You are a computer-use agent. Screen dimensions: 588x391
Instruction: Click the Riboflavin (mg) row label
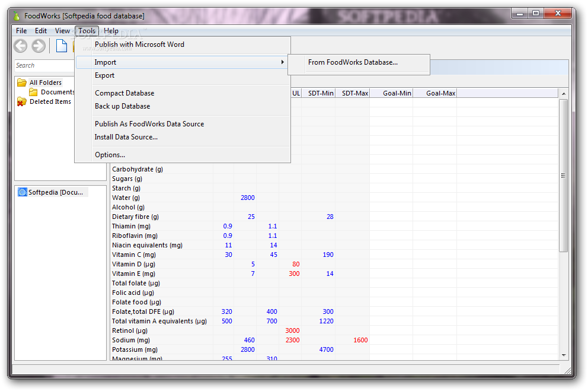135,236
